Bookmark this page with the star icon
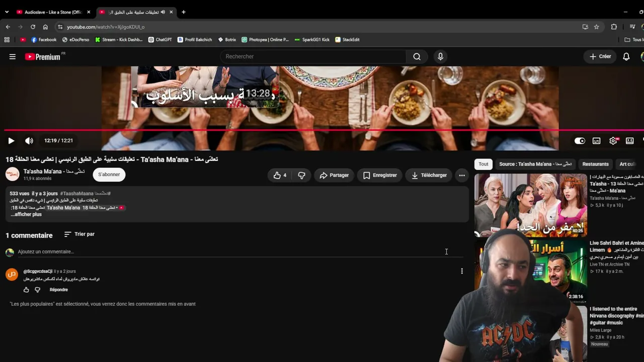This screenshot has height=362, width=644. point(597,27)
